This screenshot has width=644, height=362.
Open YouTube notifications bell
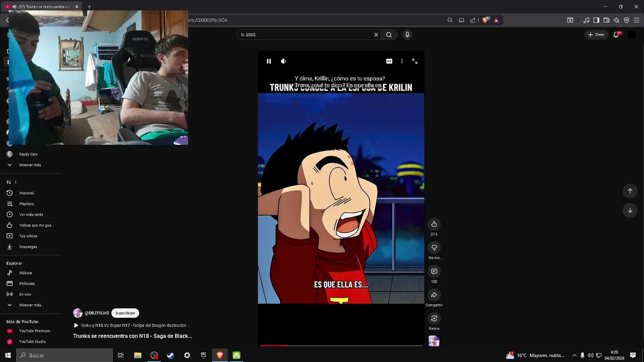click(616, 35)
